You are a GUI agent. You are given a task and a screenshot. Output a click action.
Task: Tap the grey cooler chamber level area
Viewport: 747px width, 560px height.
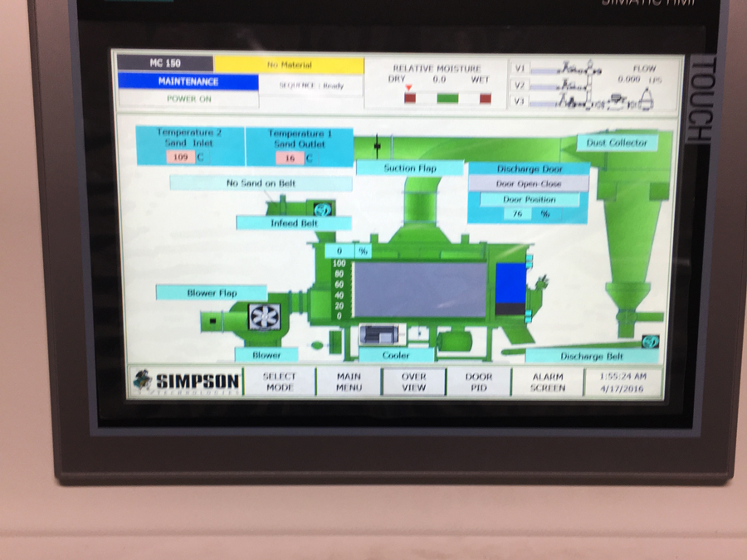(x=420, y=290)
